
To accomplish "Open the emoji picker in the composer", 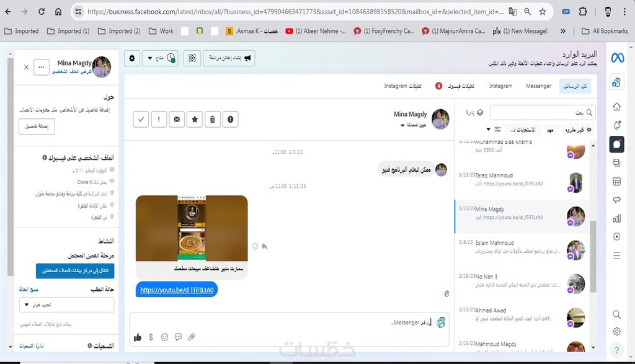I will (164, 337).
